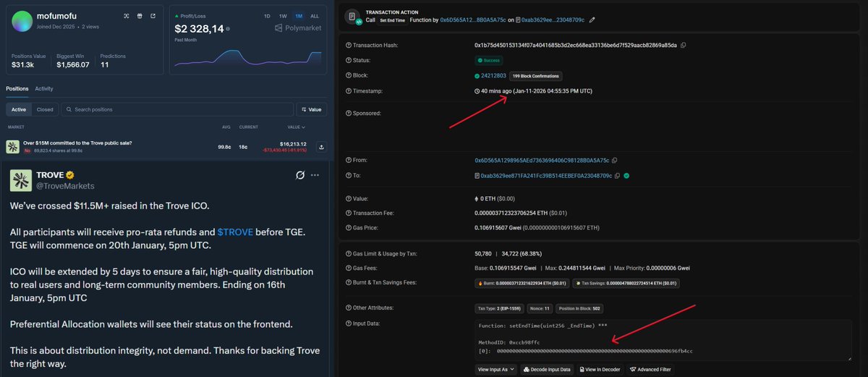Open the Activity tab

tap(44, 88)
